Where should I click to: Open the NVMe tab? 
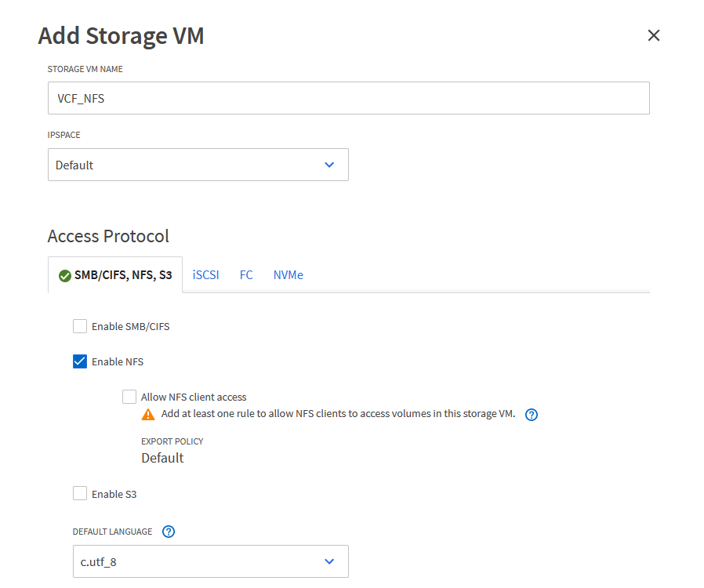[288, 275]
